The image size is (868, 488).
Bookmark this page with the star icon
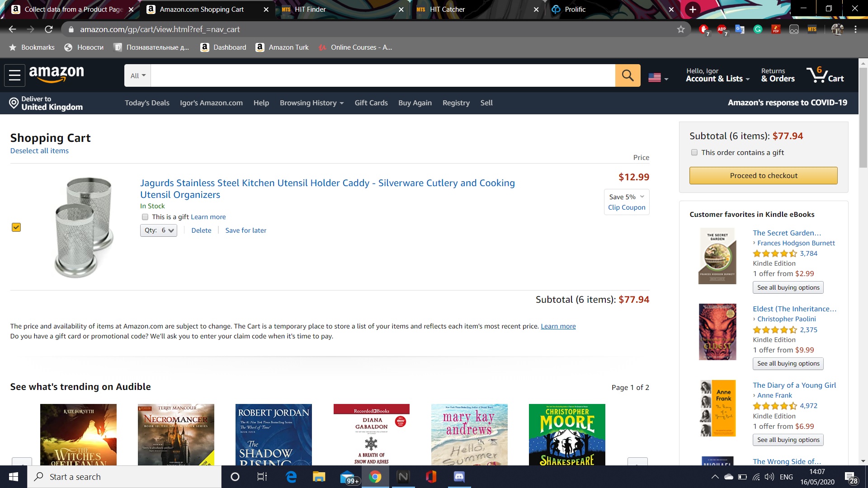click(681, 29)
